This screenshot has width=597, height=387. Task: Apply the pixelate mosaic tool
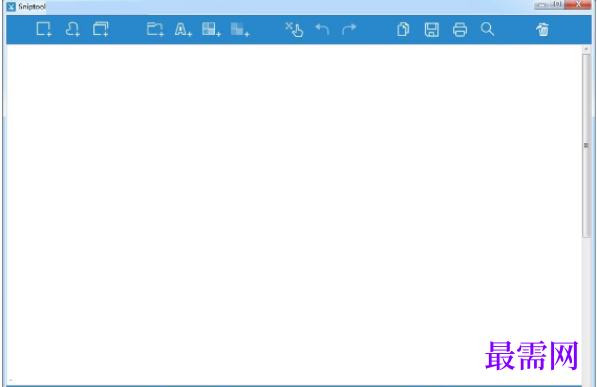point(211,29)
